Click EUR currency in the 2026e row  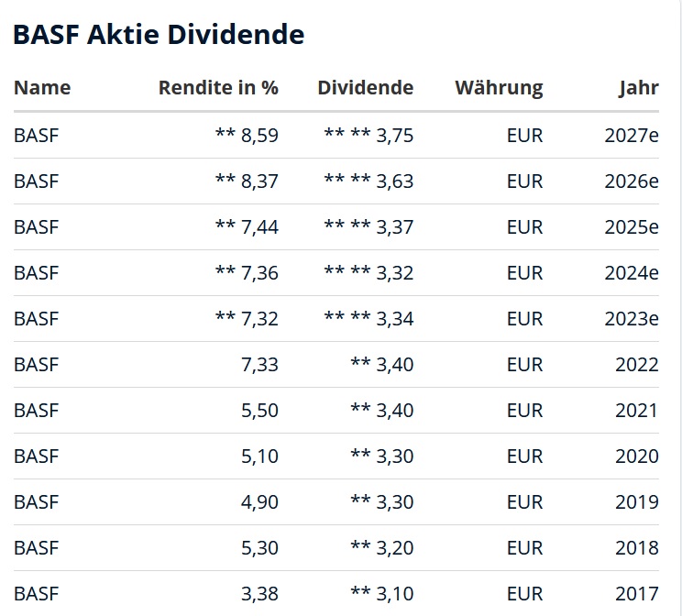click(x=524, y=181)
